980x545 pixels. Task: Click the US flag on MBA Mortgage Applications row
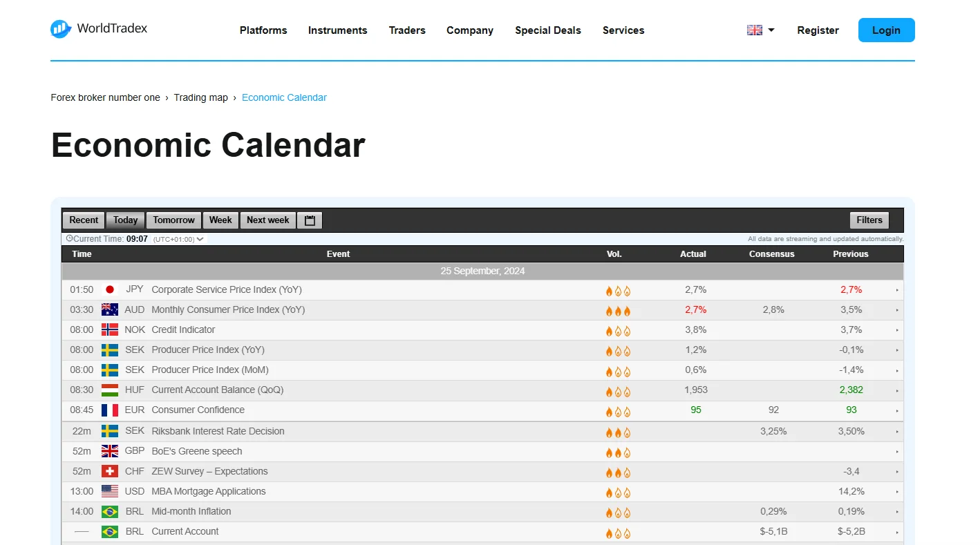point(110,491)
